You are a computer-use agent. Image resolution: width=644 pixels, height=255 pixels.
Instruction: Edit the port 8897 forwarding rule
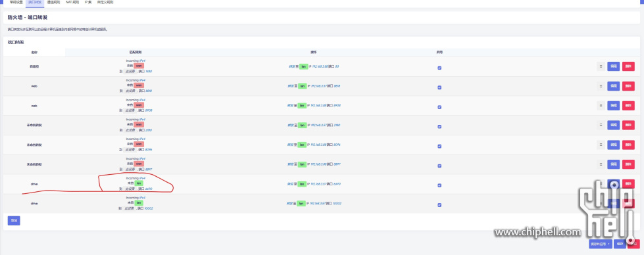coord(614,164)
